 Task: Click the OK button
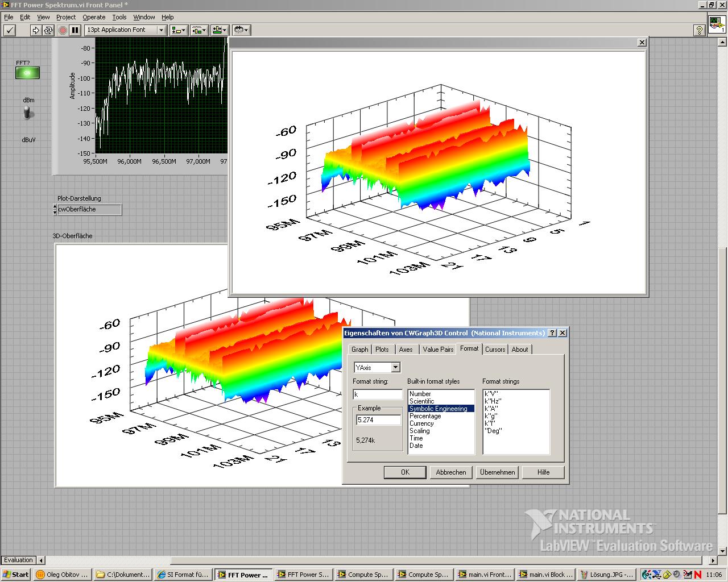point(405,472)
